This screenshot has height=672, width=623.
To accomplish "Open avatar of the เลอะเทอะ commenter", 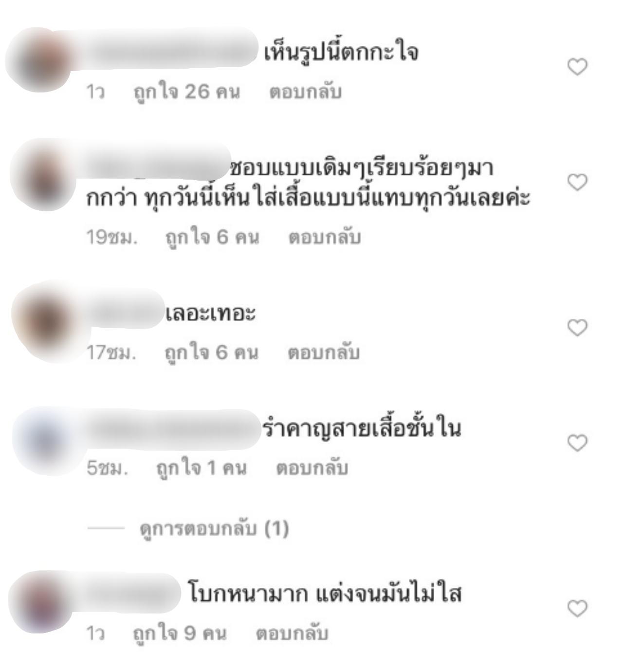I will (x=46, y=321).
